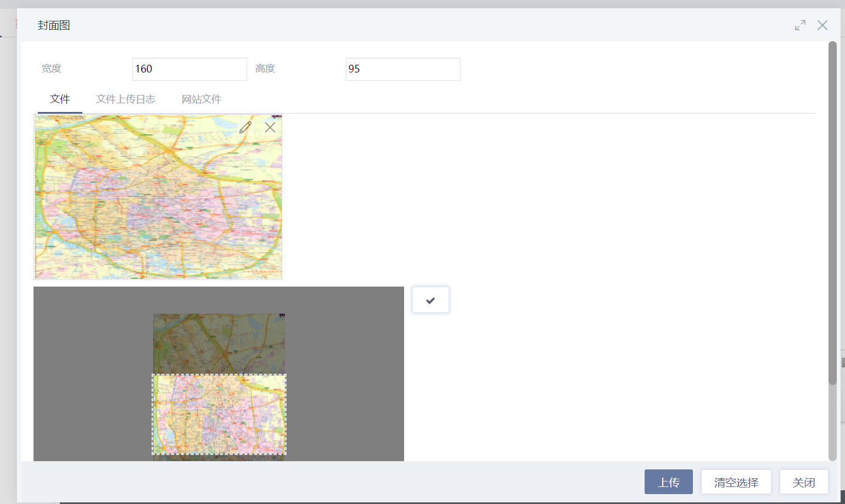Click the 关闭 button at the bottom
Image resolution: width=845 pixels, height=504 pixels.
[804, 482]
